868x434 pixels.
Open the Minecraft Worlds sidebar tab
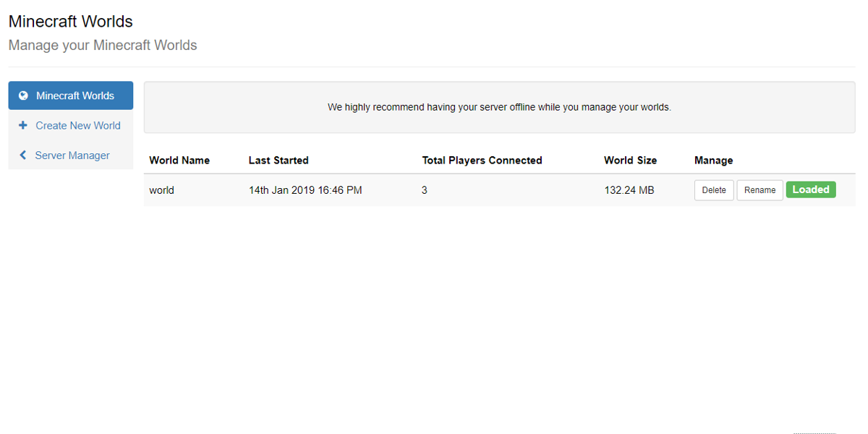point(75,95)
